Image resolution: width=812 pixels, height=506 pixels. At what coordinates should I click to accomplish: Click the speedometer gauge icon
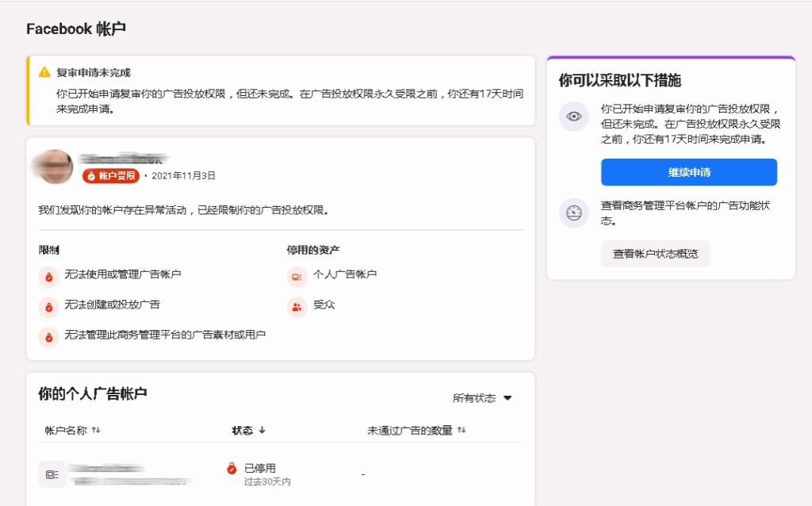(573, 213)
